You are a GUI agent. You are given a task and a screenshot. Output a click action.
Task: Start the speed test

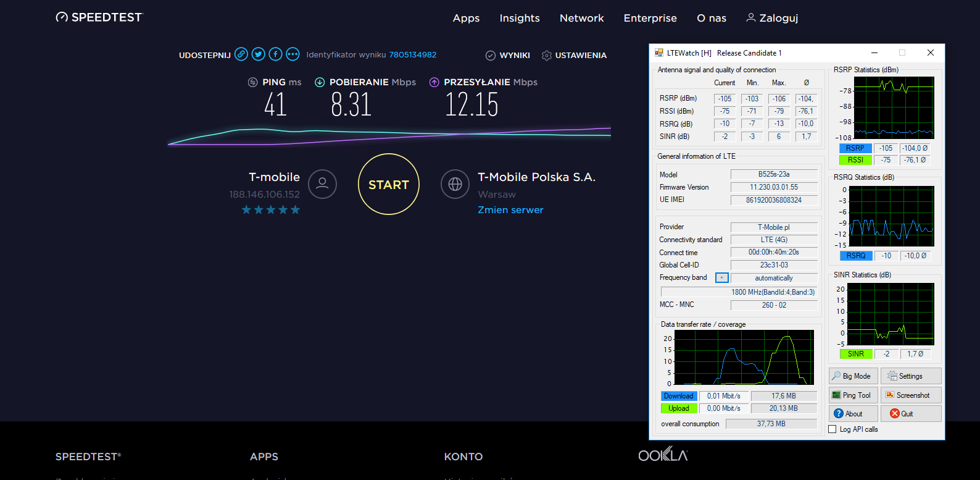(389, 184)
